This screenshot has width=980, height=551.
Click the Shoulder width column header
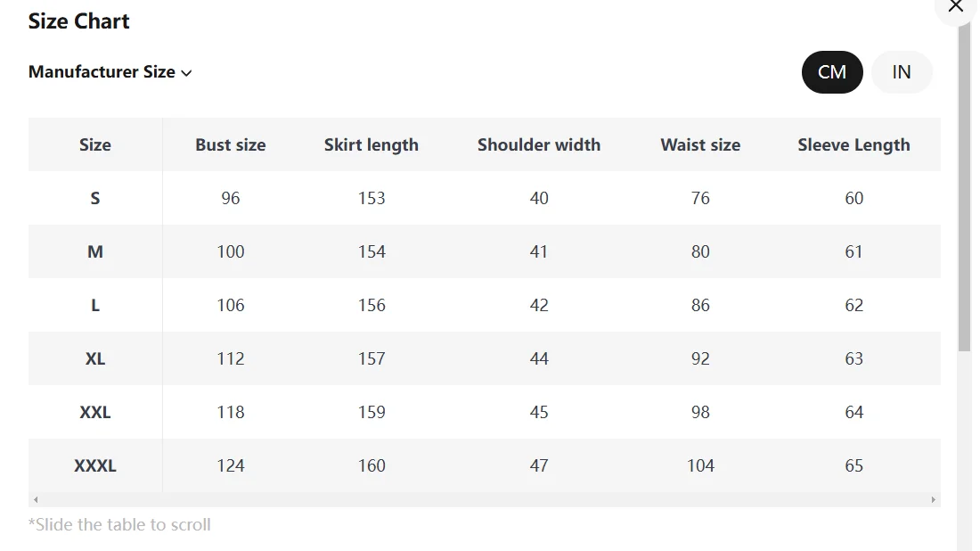click(539, 144)
